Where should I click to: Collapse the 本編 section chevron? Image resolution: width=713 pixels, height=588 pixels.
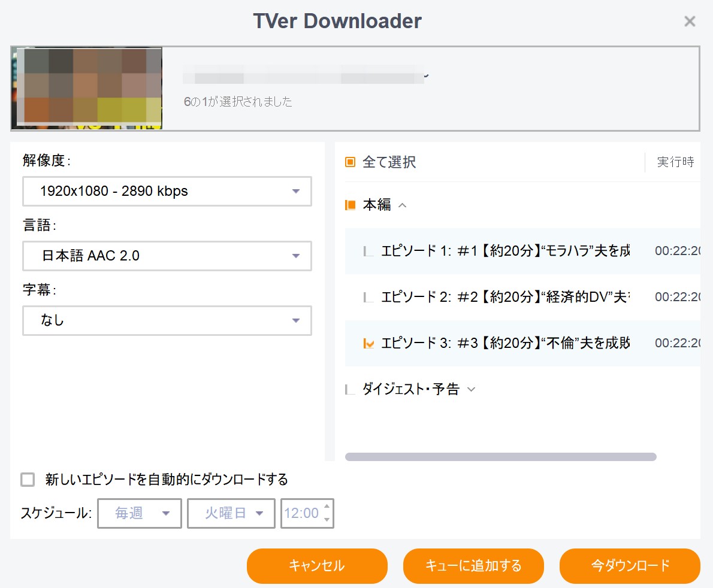point(402,205)
